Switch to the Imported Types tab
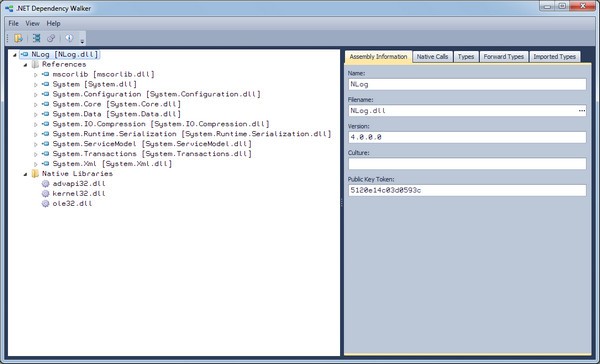Screen dimensions: 600x364 pos(554,57)
